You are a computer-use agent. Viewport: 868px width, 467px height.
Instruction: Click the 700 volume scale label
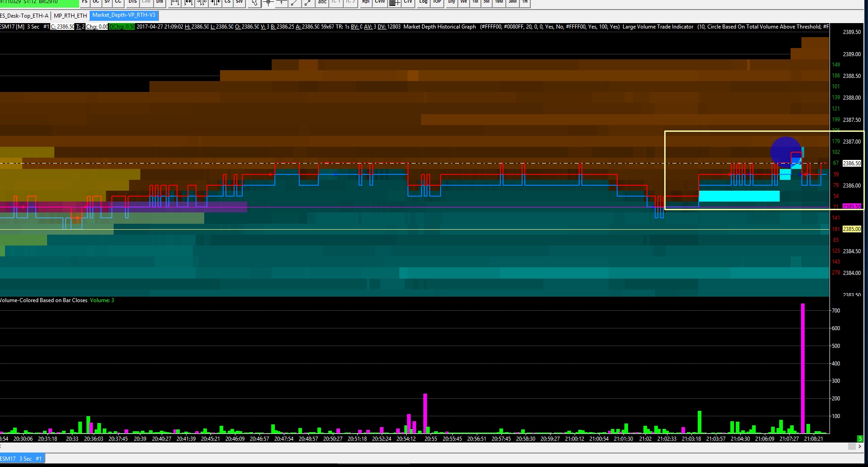point(836,311)
